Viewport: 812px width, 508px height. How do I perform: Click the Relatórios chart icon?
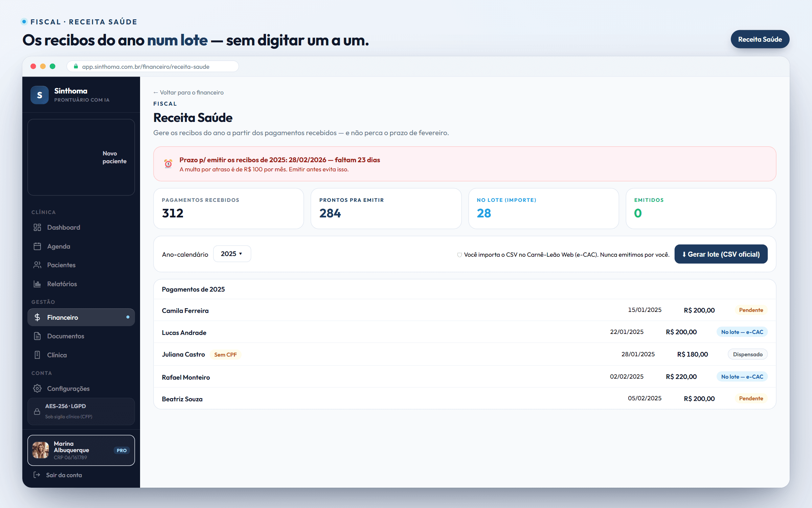[37, 284]
